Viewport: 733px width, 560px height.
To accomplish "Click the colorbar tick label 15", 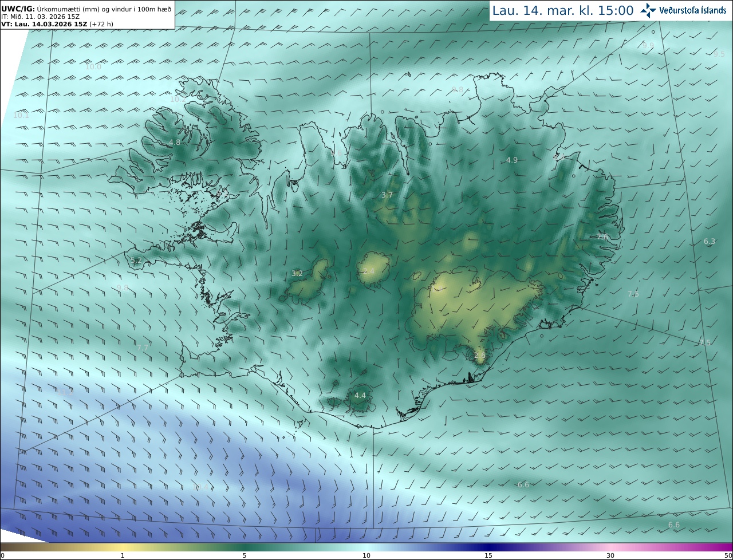I will point(488,555).
